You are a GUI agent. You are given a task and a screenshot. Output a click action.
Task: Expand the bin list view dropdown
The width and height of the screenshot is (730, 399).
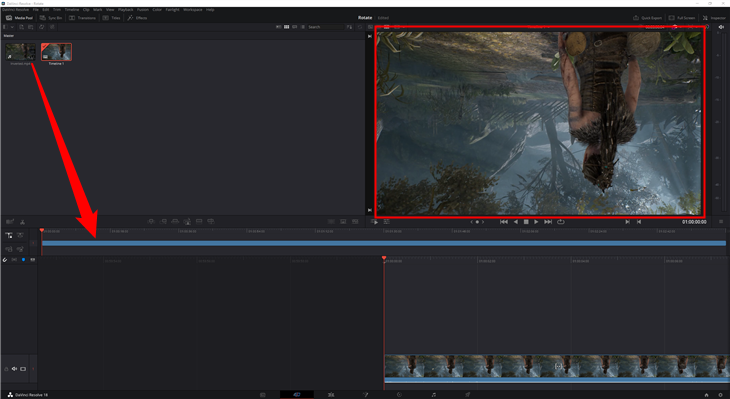click(x=8, y=27)
